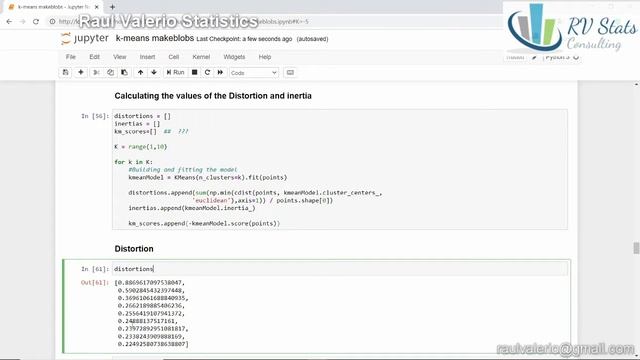Paste cells below icon
This screenshot has height=360, width=640.
point(124,72)
